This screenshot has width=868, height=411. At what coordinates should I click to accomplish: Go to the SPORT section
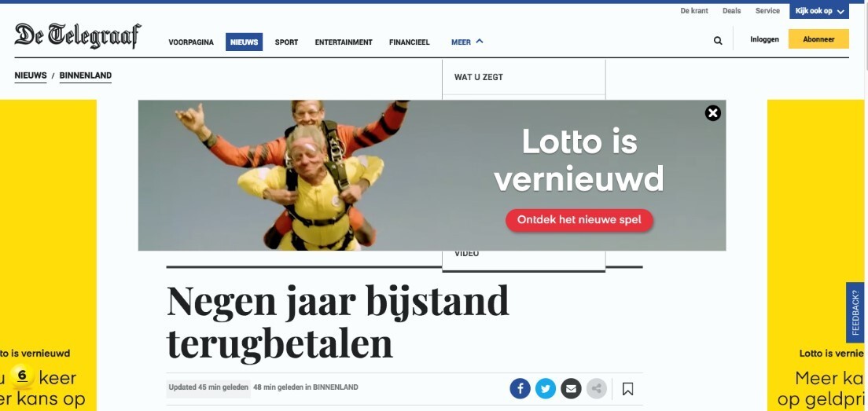(286, 42)
